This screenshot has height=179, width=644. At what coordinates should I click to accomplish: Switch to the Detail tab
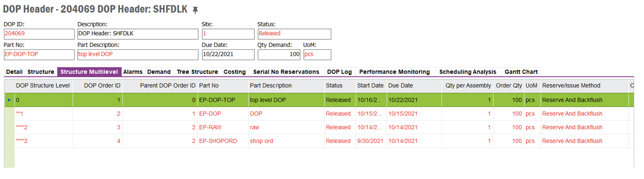14,72
